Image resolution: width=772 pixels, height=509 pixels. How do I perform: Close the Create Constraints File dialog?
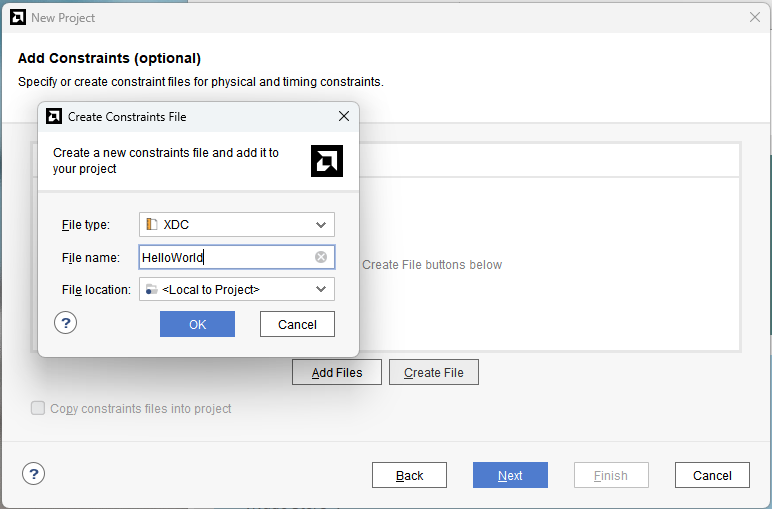(x=344, y=116)
